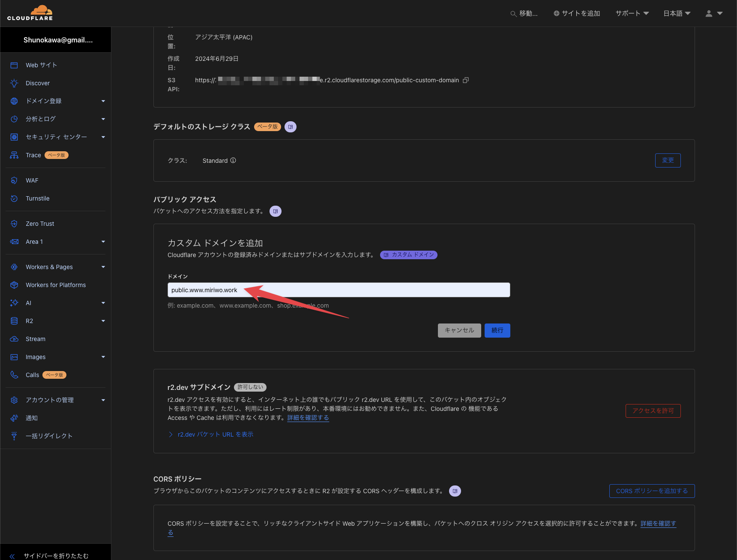Select Turnstile in the sidebar
737x560 pixels.
(37, 198)
